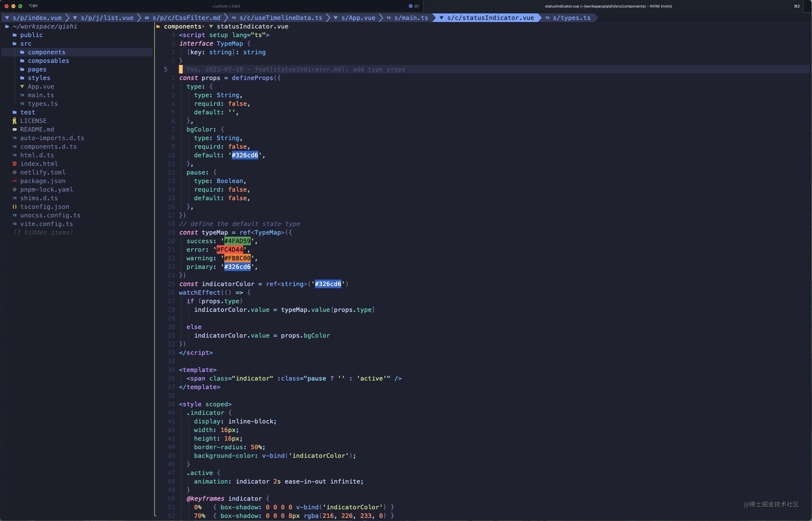Expand the components folder in file tree
812x521 pixels.
point(46,52)
